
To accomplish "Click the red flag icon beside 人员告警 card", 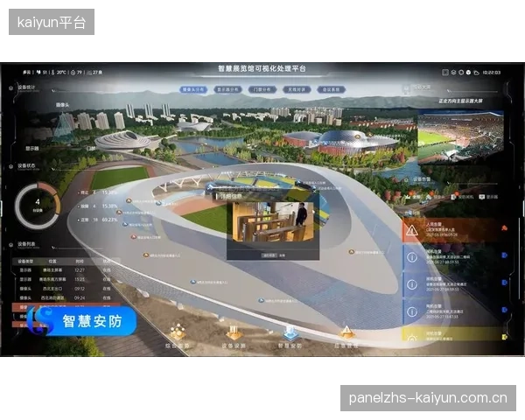I will click(505, 228).
